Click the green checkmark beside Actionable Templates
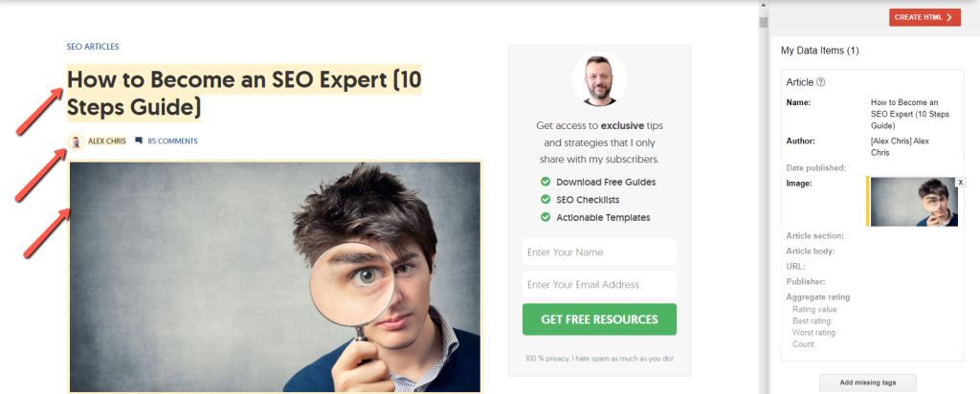The width and height of the screenshot is (980, 394). 546,217
